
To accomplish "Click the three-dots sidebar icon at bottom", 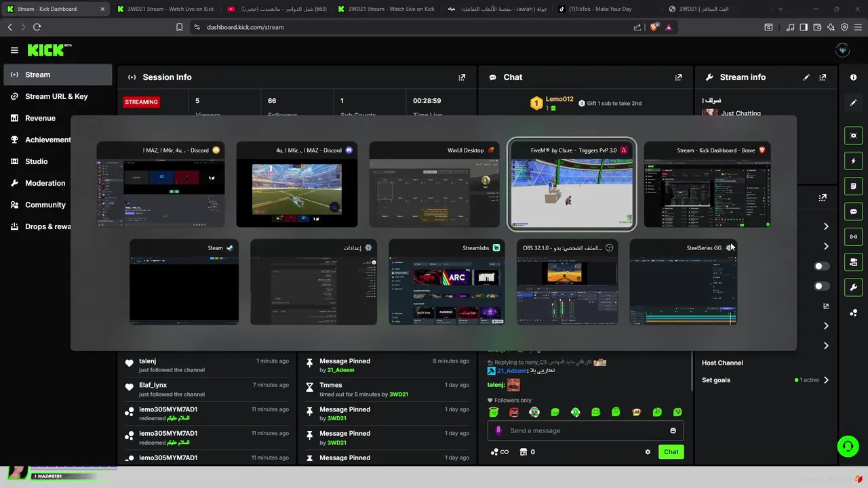I will pos(853,312).
